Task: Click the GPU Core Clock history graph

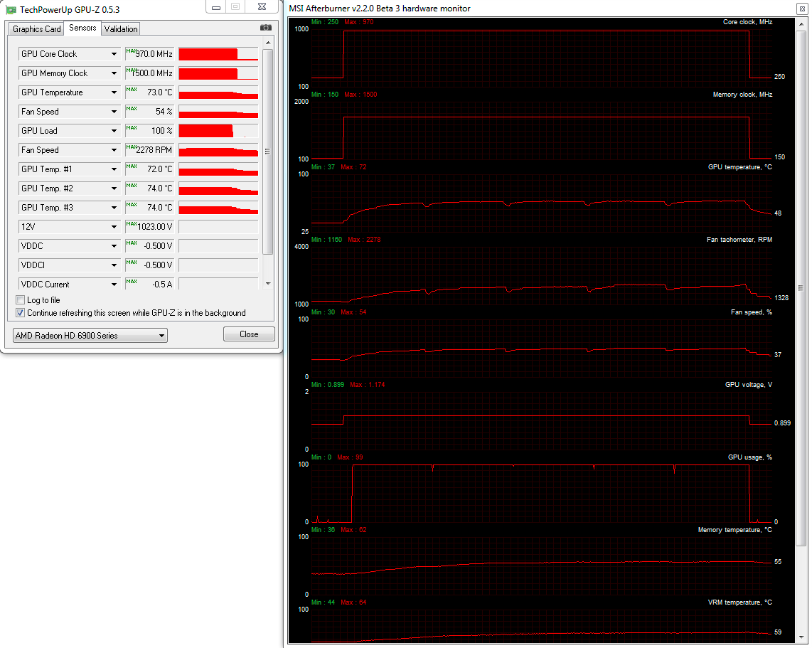Action: tap(218, 54)
